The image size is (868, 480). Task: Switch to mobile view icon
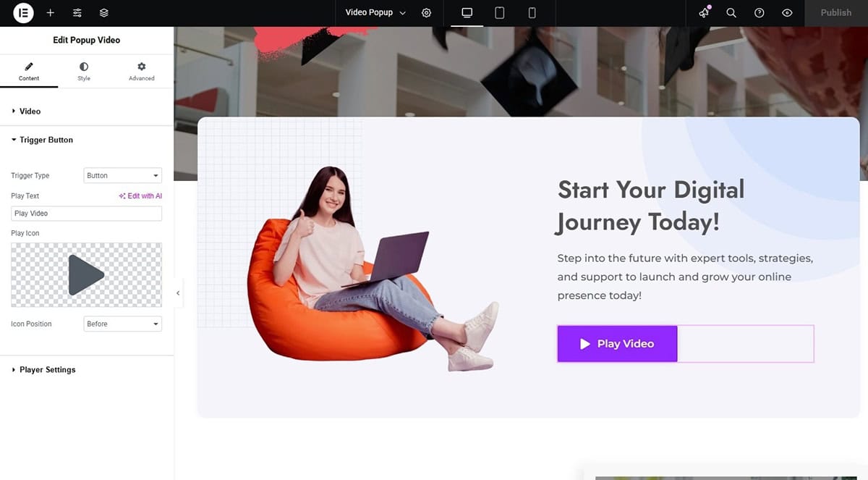(x=532, y=13)
